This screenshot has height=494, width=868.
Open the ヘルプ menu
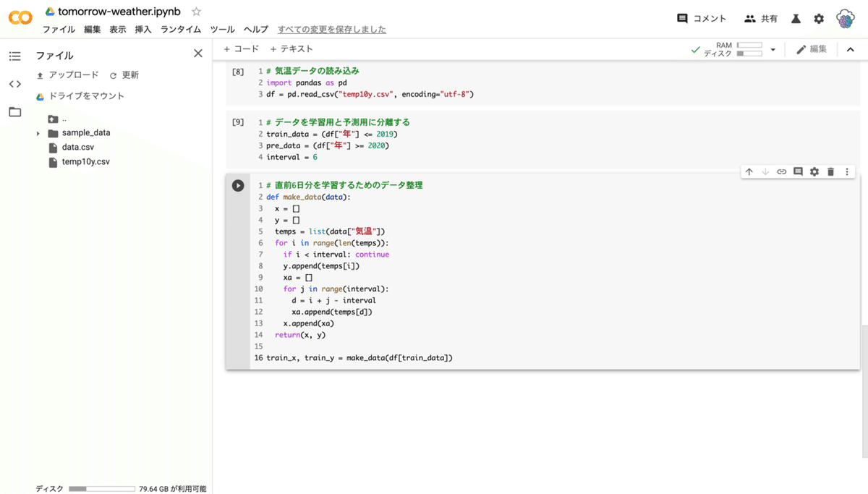coord(255,30)
